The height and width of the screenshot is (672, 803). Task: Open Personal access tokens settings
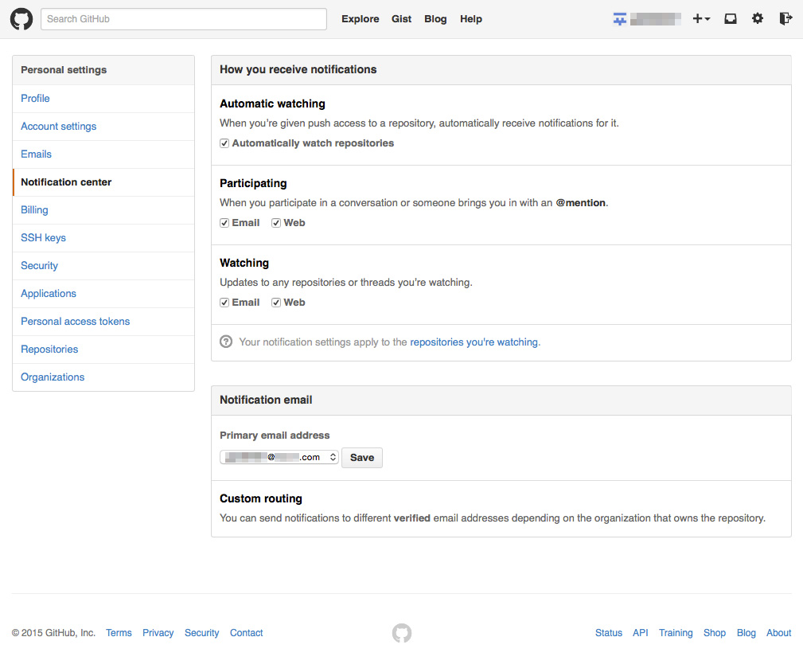pyautogui.click(x=75, y=321)
